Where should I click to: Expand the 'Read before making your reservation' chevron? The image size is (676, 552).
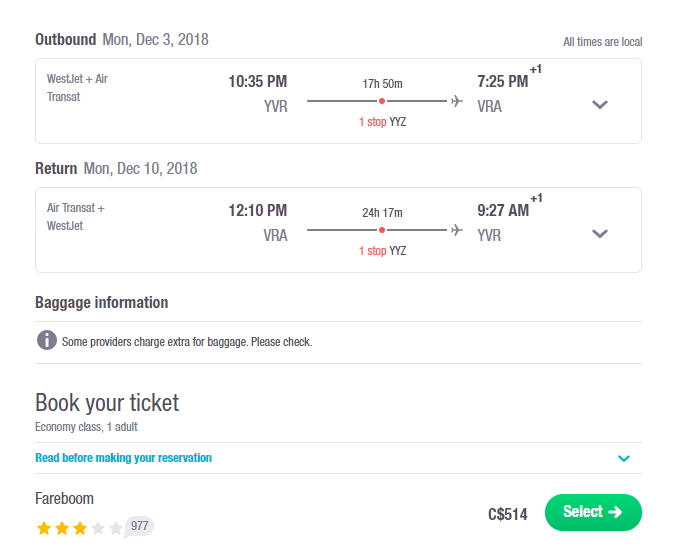point(624,458)
